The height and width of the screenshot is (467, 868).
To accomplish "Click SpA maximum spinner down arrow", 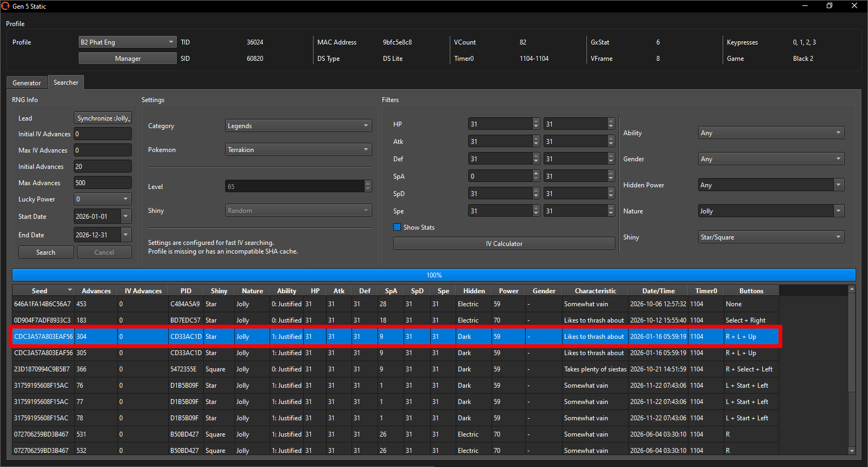I will [x=611, y=179].
